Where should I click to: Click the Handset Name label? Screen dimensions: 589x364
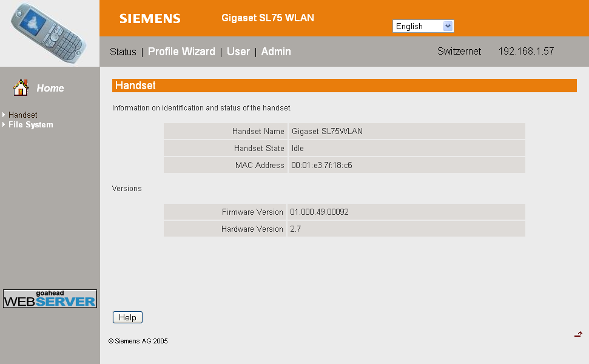click(x=258, y=132)
